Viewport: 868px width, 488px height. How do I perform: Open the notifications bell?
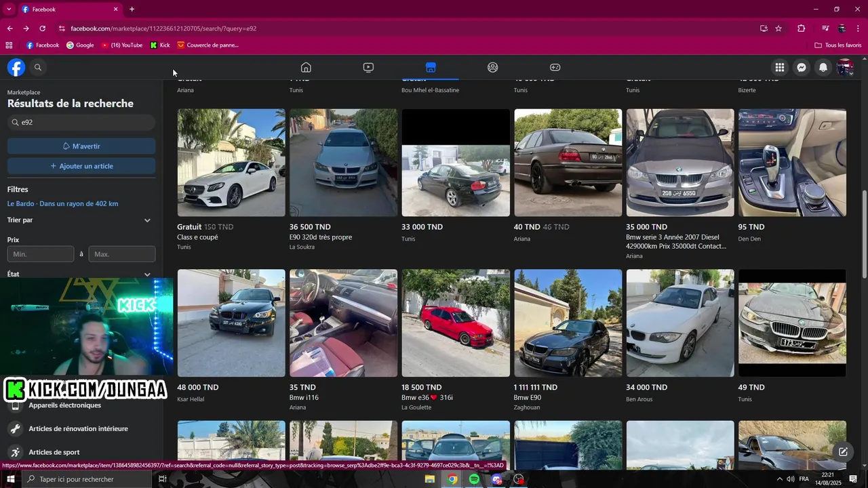pos(823,67)
